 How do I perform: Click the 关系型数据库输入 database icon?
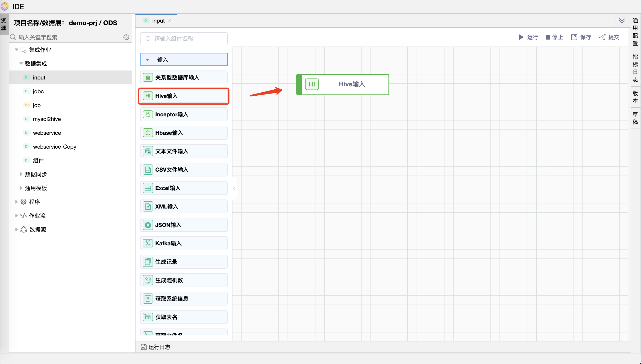tap(148, 77)
